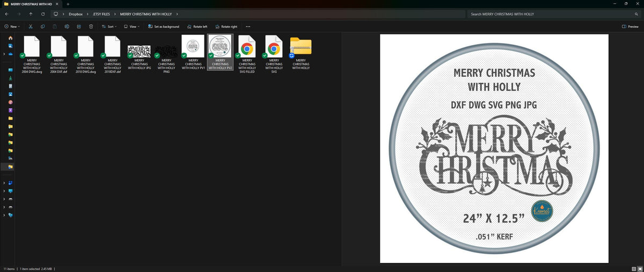Refresh the folder view
Image resolution: width=644 pixels, height=272 pixels.
click(x=42, y=14)
